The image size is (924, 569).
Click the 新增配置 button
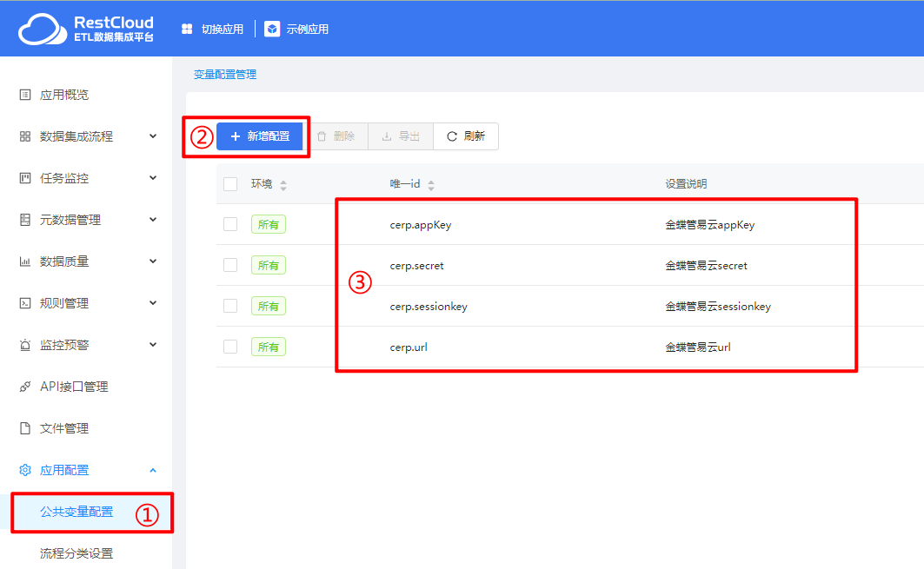pyautogui.click(x=259, y=136)
